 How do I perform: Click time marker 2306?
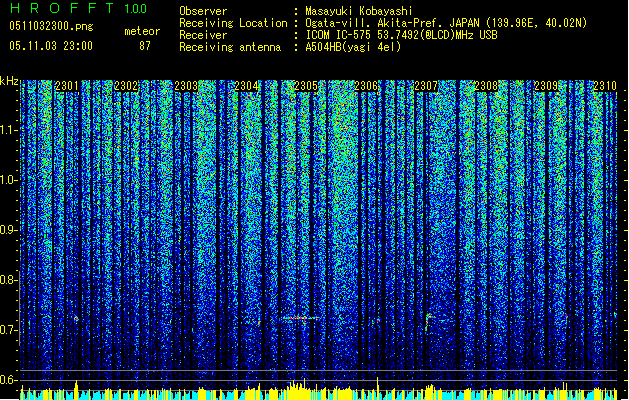(366, 86)
